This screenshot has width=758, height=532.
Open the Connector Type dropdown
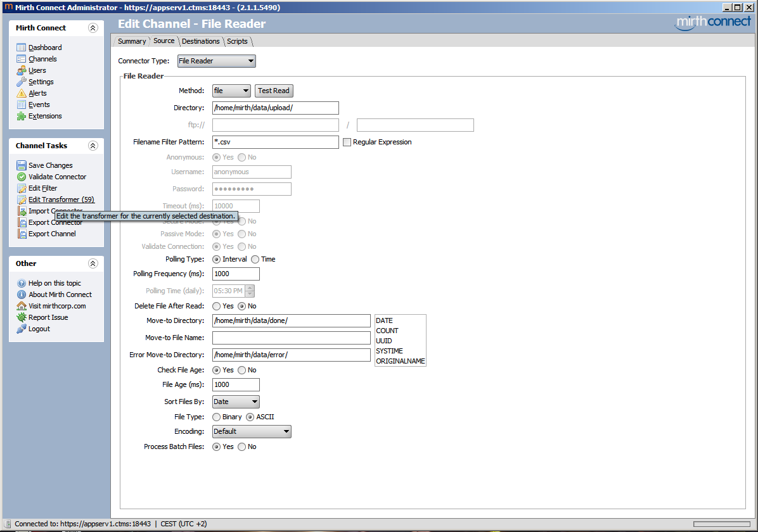[x=217, y=61]
